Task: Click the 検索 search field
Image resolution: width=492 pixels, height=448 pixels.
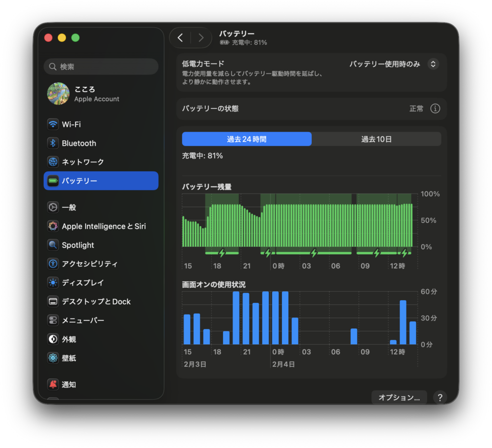Action: tap(101, 67)
